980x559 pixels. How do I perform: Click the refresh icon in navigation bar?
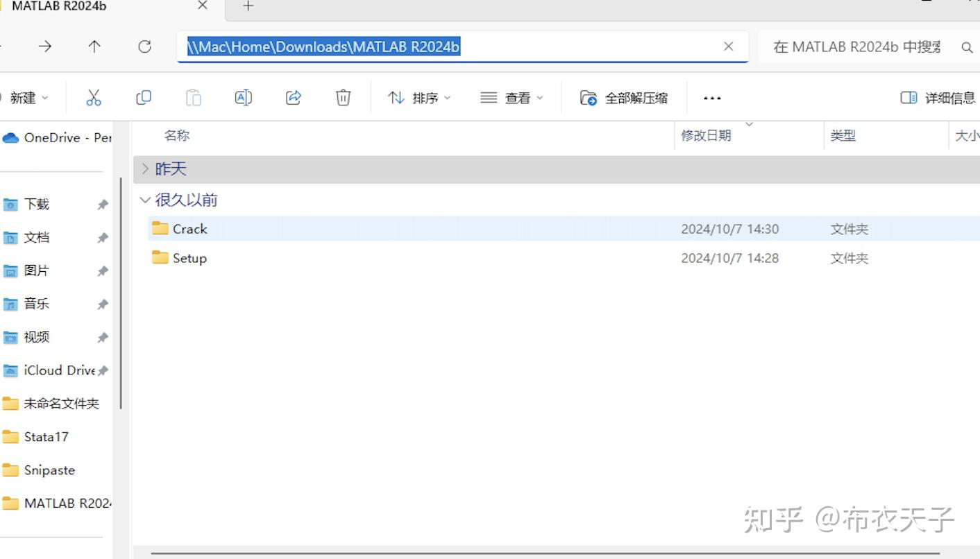[x=144, y=46]
